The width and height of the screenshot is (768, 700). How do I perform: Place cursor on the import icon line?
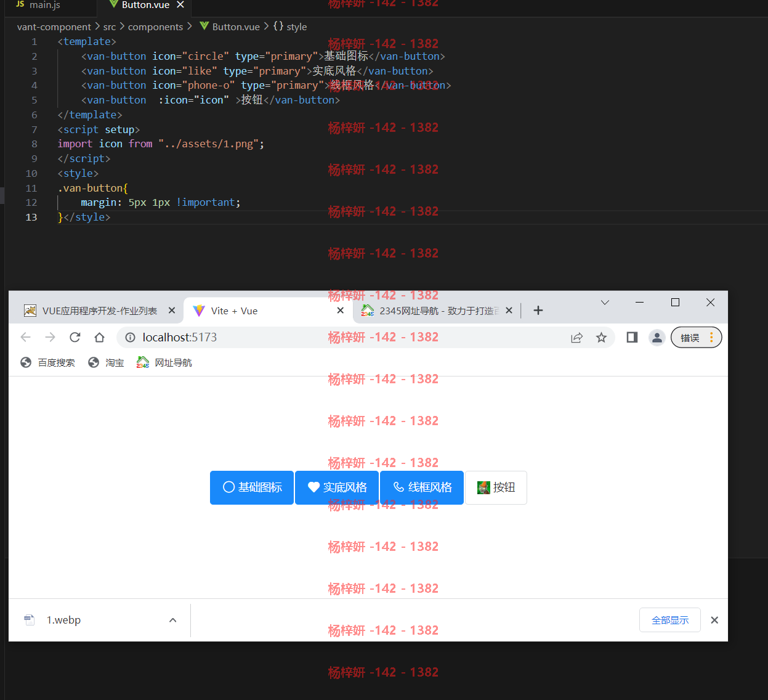pos(161,144)
